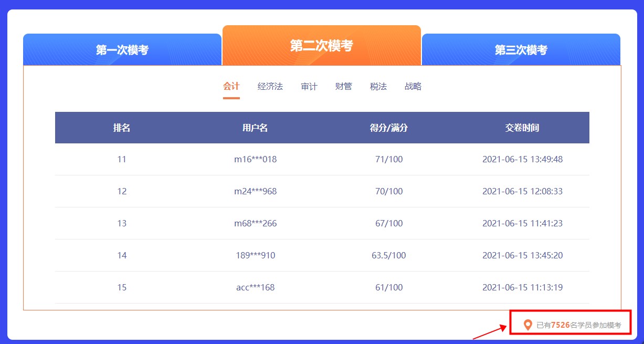The image size is (644, 344).
Task: Click the 交卷时间 column header
Action: click(x=522, y=128)
